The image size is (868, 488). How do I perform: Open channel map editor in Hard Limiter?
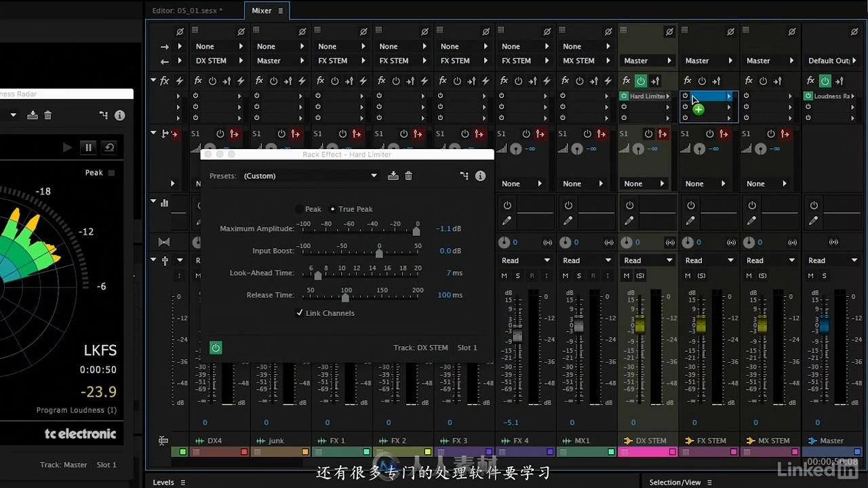(x=464, y=176)
